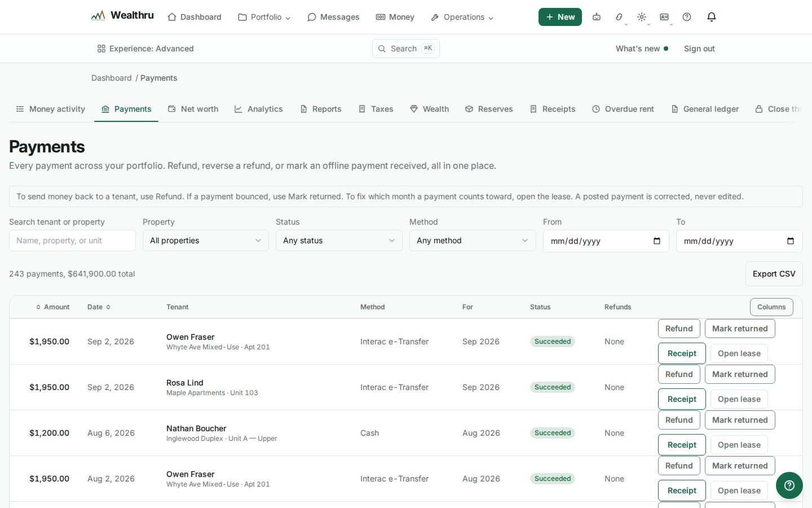This screenshot has width=812, height=508.
Task: Click the Sign out link
Action: 699,49
